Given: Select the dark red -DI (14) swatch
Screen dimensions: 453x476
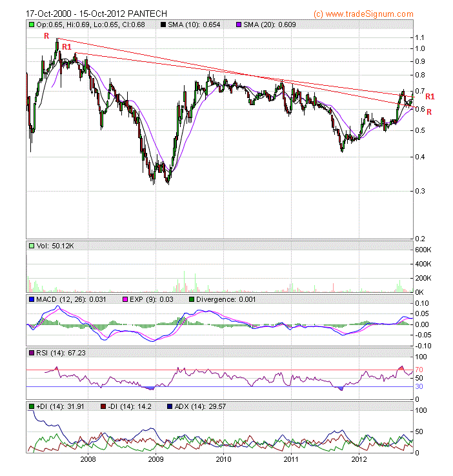Looking at the screenshot, I should pos(103,406).
